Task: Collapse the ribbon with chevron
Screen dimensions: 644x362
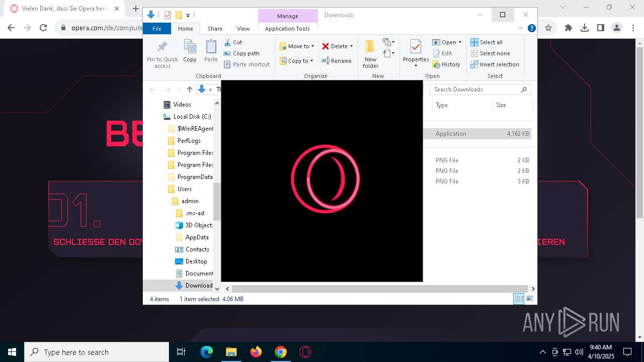Action: [522, 28]
